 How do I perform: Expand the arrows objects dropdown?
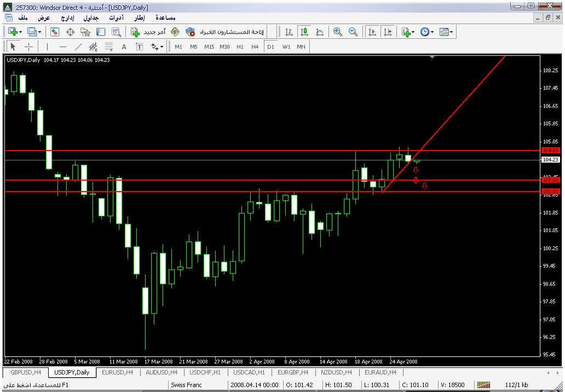[162, 47]
